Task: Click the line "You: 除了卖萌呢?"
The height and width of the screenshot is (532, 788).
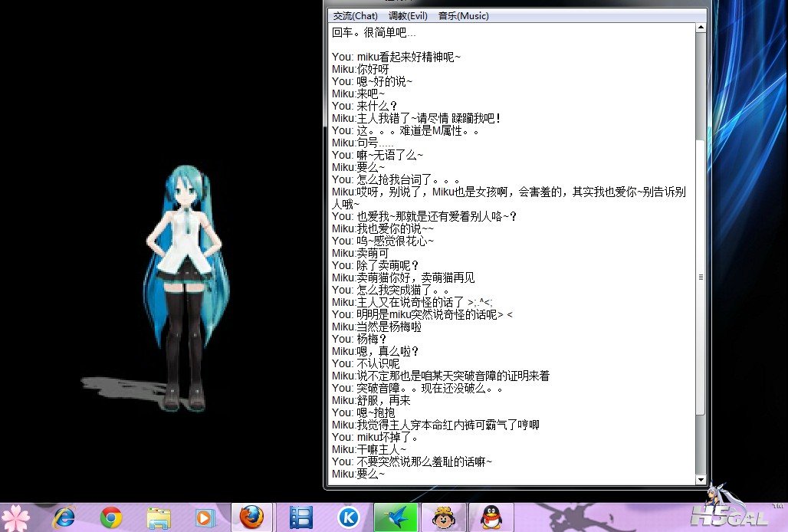Action: coord(376,265)
